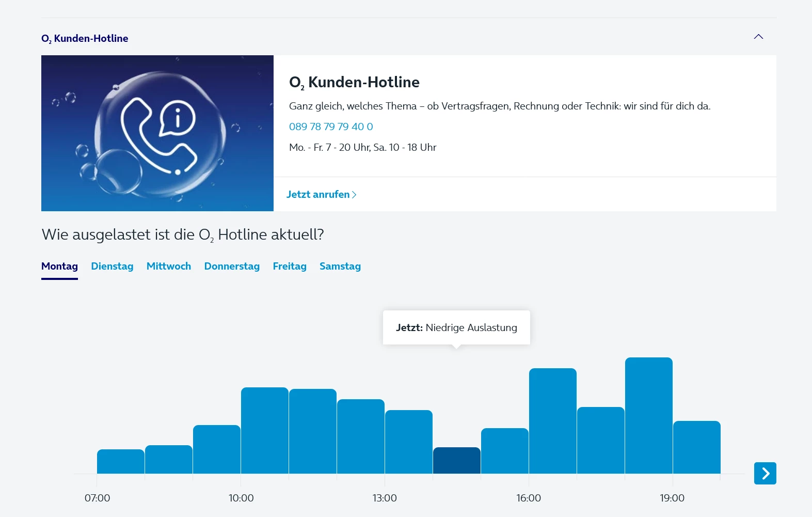Click the O2 Kunden-Hotline card heading
This screenshot has width=812, height=517.
pyautogui.click(x=354, y=82)
